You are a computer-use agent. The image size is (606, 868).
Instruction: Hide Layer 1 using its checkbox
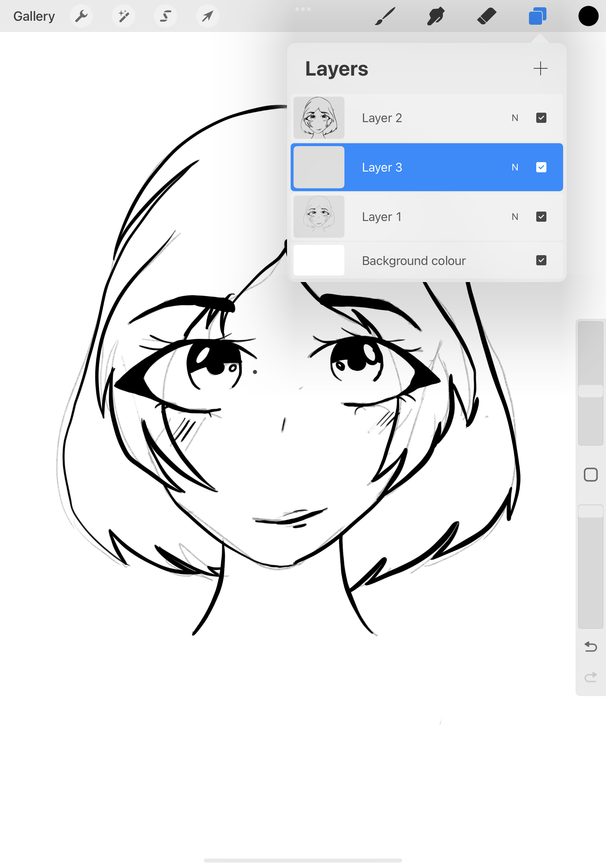pos(541,217)
